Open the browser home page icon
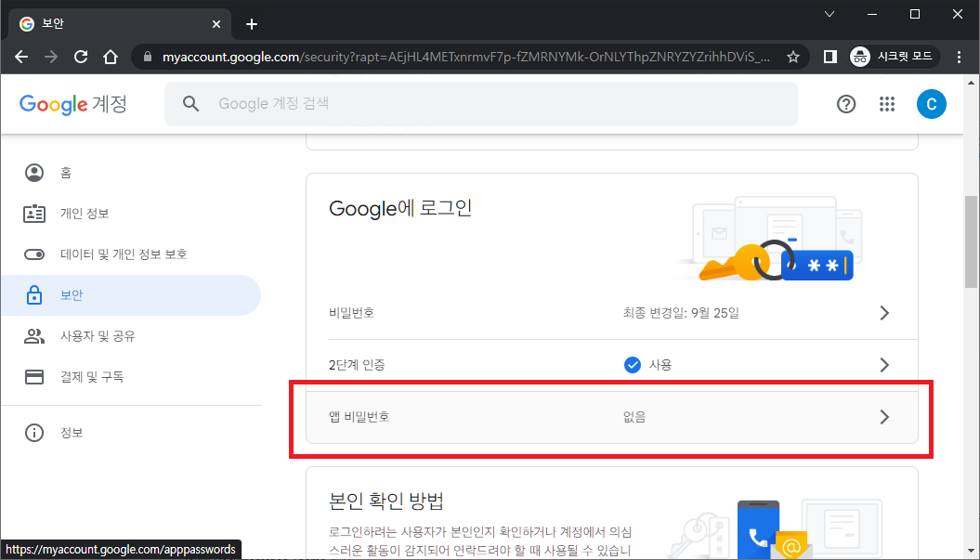980x560 pixels. click(111, 57)
